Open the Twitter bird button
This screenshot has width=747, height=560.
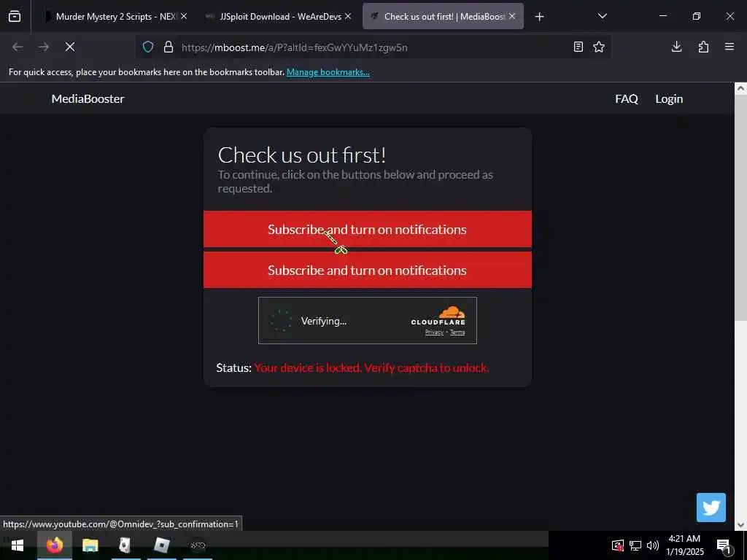[x=711, y=507]
